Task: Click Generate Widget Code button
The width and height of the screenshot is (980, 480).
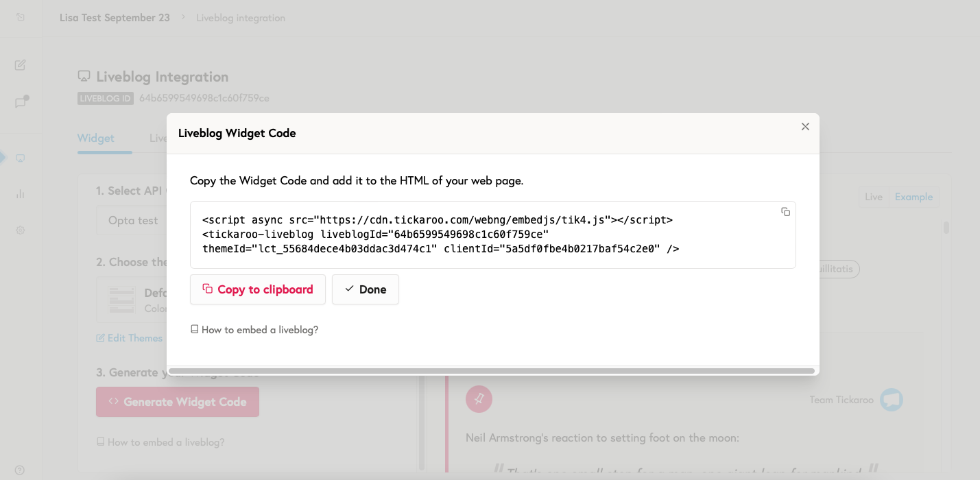Action: click(x=178, y=402)
